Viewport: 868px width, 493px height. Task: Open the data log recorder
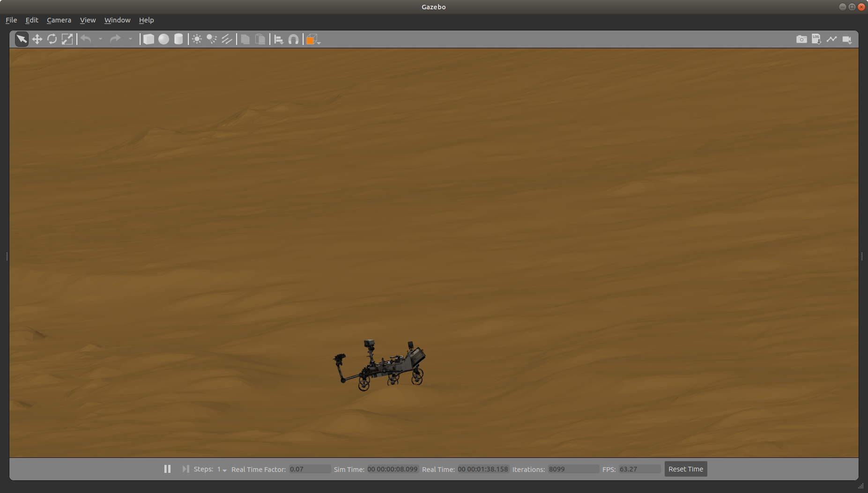tap(816, 39)
